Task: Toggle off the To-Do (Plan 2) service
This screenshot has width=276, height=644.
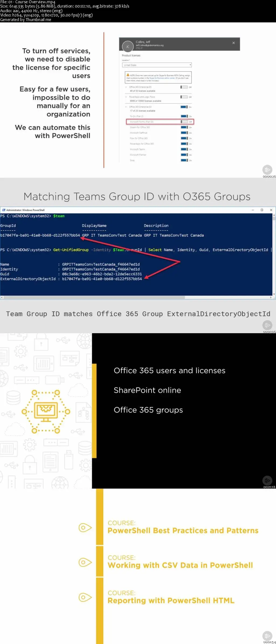Action: tap(184, 116)
